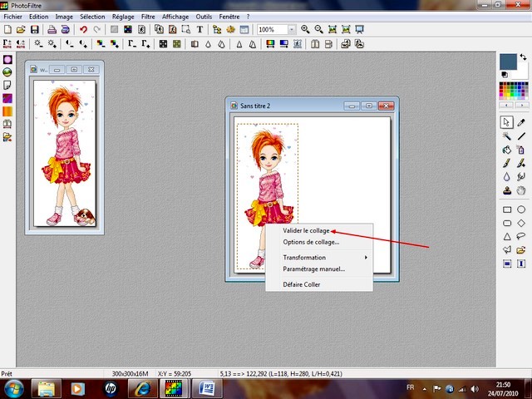The image size is (532, 399).
Task: Click the orange gradient icon in left sidebar
Action: pyautogui.click(x=7, y=111)
